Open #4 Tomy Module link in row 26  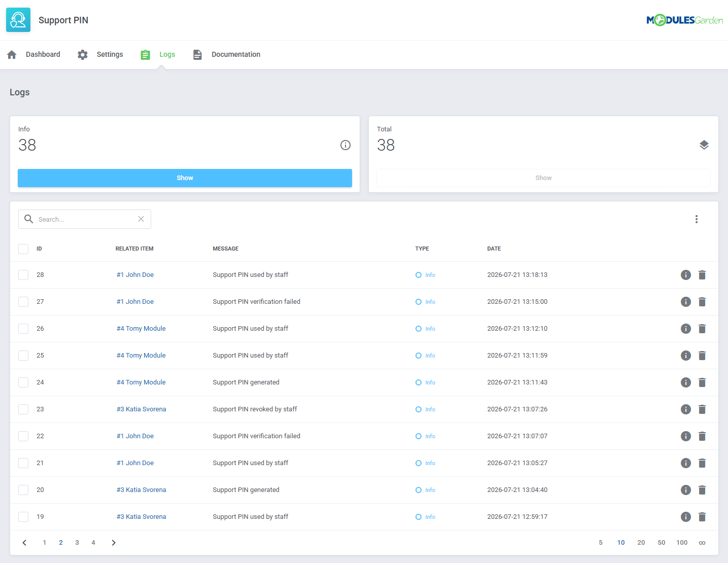point(141,329)
